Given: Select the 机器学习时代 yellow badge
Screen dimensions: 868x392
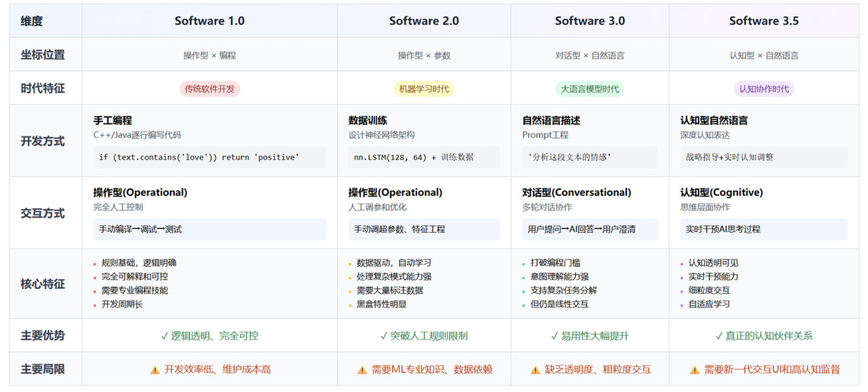Looking at the screenshot, I should coord(424,88).
